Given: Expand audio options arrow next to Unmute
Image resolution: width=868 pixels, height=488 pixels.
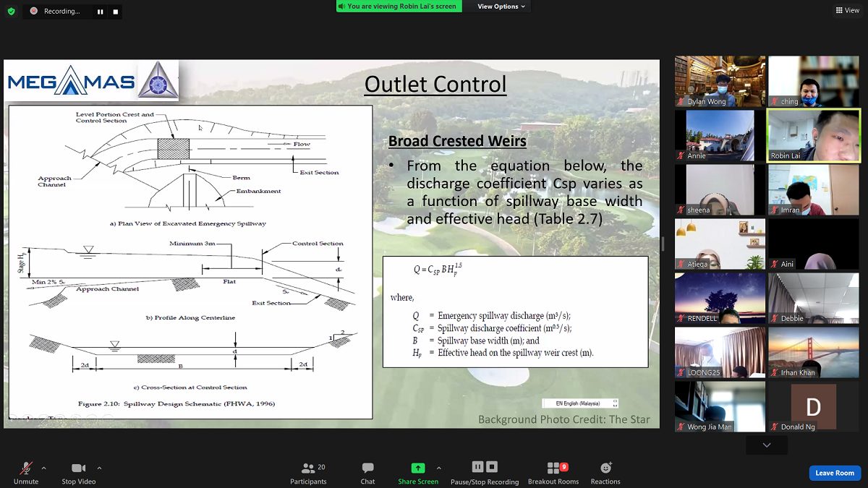Looking at the screenshot, I should coord(44,468).
